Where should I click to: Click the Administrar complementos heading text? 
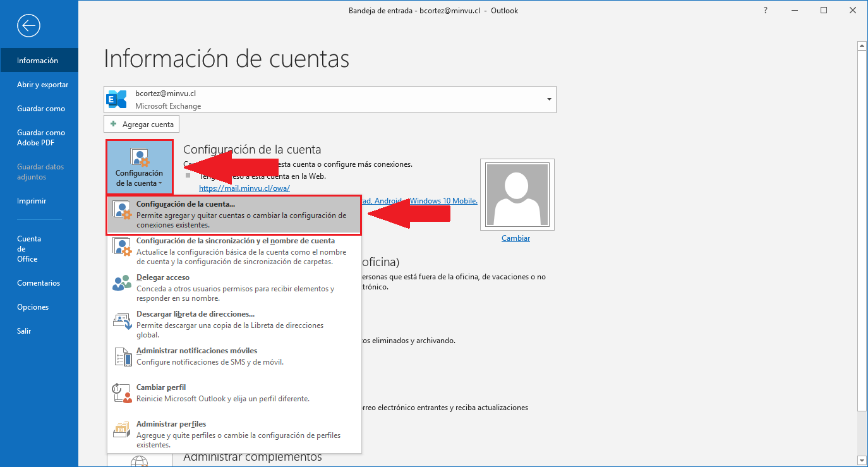click(253, 457)
